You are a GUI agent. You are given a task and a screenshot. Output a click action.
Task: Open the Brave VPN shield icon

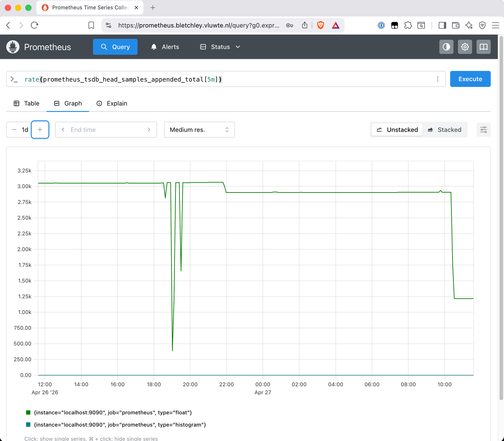click(482, 25)
